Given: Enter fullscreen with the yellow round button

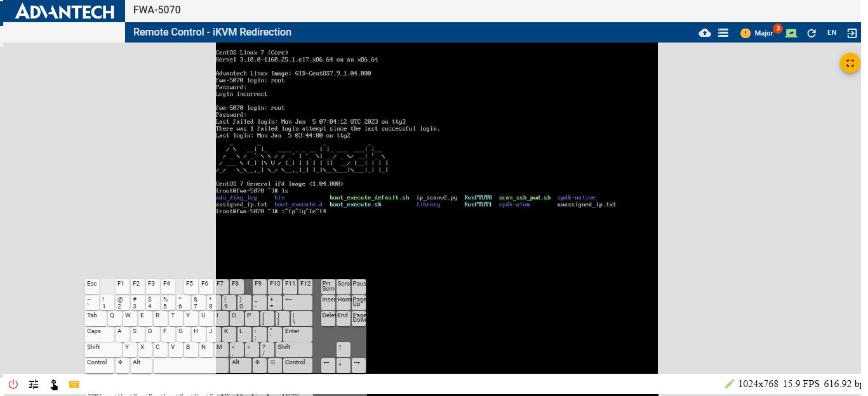Looking at the screenshot, I should tap(850, 63).
